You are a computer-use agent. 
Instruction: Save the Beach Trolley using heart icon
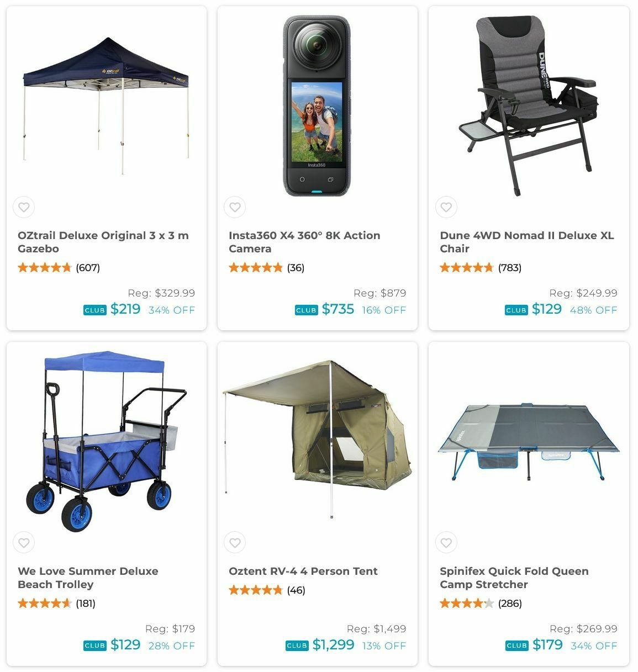(x=24, y=543)
